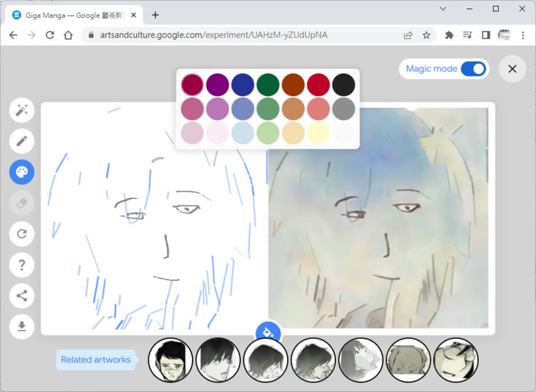Pick the light blue color swatch
The image size is (536, 392).
(243, 133)
